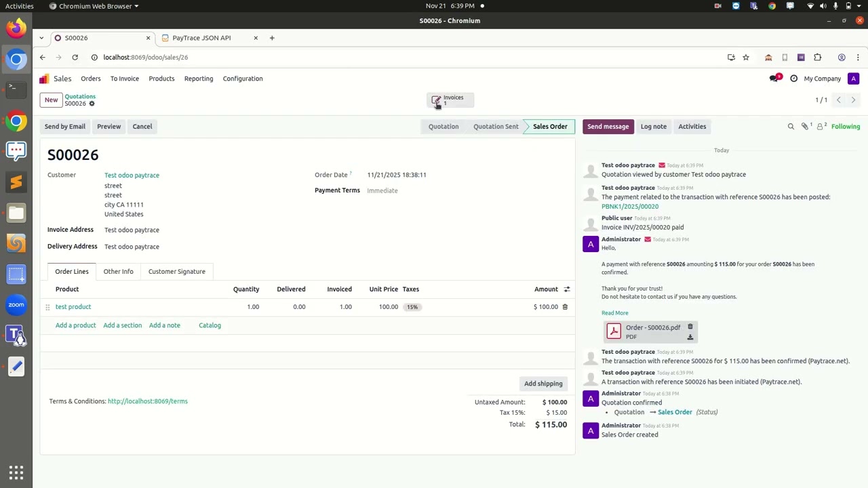Open activities clock icon in navbar
868x488 pixels.
tap(794, 79)
